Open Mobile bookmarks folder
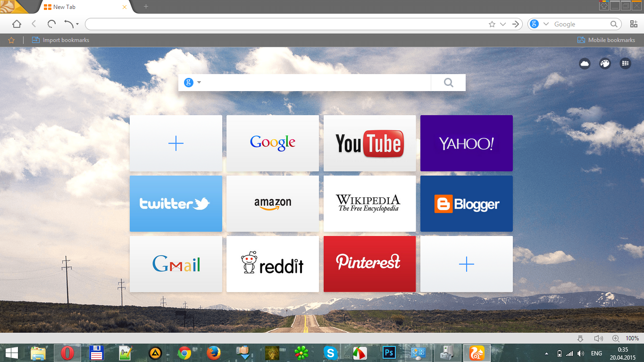 [x=606, y=40]
